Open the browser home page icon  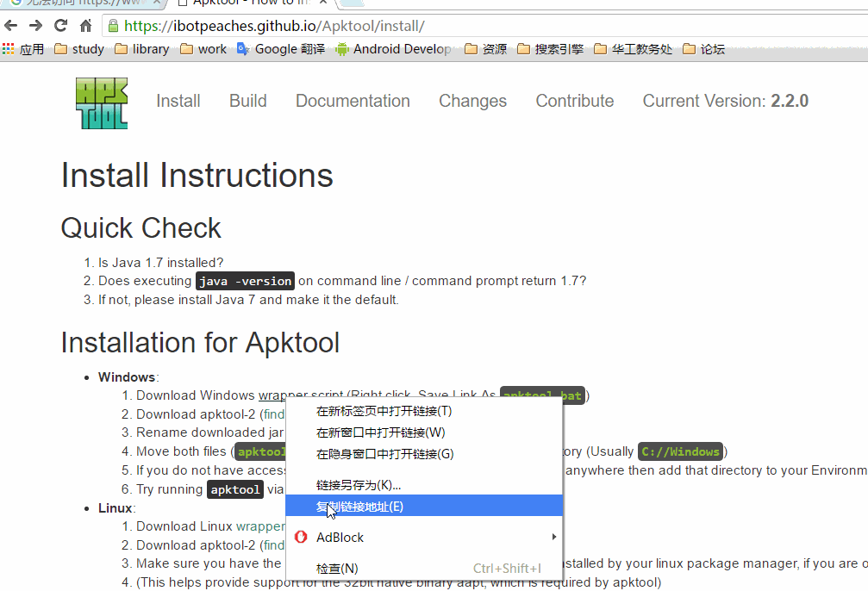tap(86, 26)
